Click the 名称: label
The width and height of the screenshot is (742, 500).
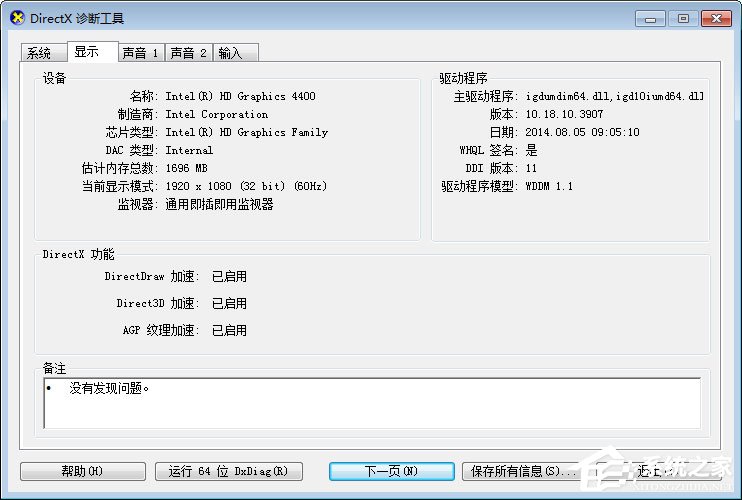click(144, 96)
